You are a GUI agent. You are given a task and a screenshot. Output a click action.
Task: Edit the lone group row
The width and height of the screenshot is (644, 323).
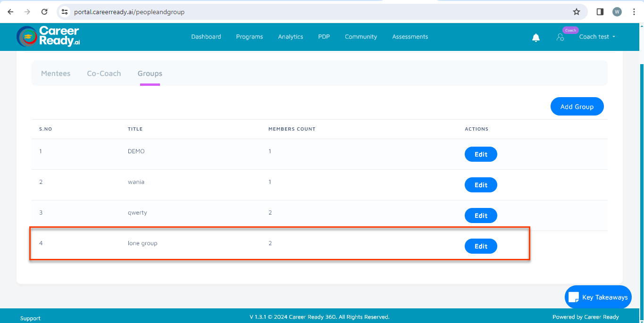click(480, 246)
